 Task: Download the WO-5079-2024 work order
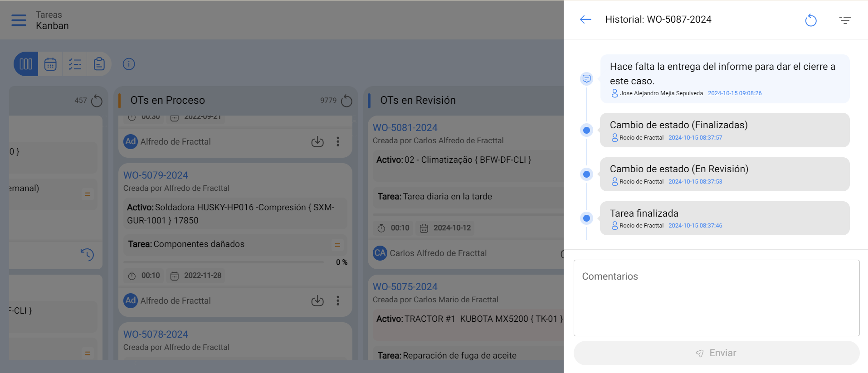point(317,300)
